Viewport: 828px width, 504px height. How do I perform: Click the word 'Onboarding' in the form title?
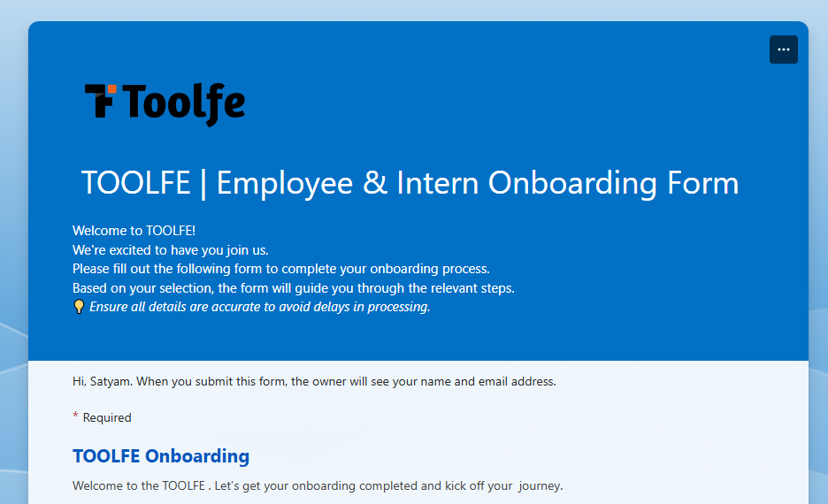coord(572,183)
